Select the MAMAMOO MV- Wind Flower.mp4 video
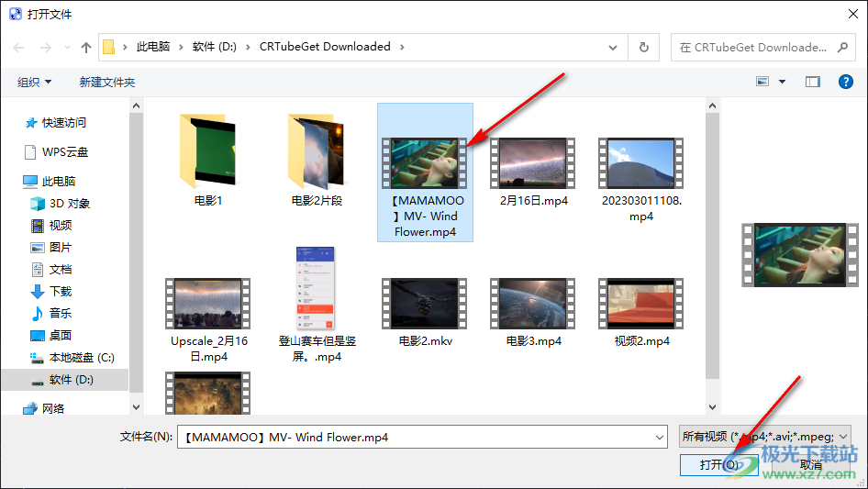Viewport: 868px width, 489px height. tap(425, 172)
